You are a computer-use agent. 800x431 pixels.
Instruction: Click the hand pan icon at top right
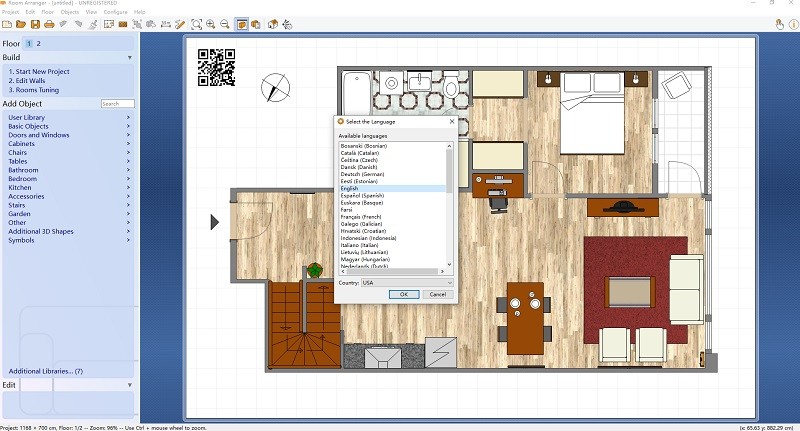click(x=780, y=24)
